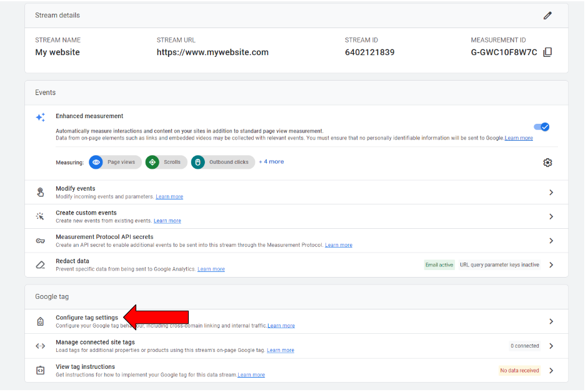Open Enhanced measurement settings gear icon
This screenshot has width=588, height=392.
coord(547,163)
